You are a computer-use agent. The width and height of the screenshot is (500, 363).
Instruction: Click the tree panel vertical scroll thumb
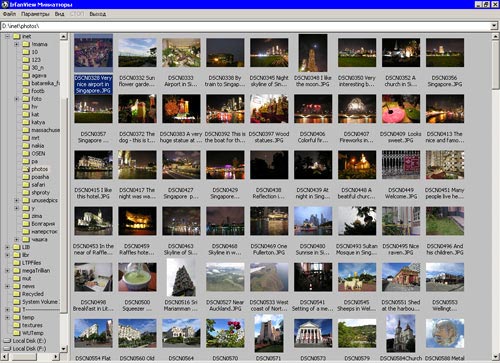(x=64, y=205)
